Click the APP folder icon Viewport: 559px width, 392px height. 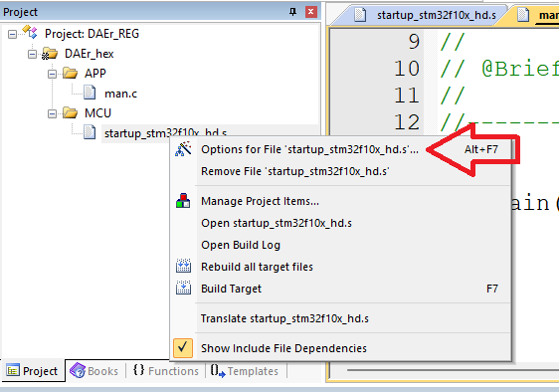click(70, 73)
